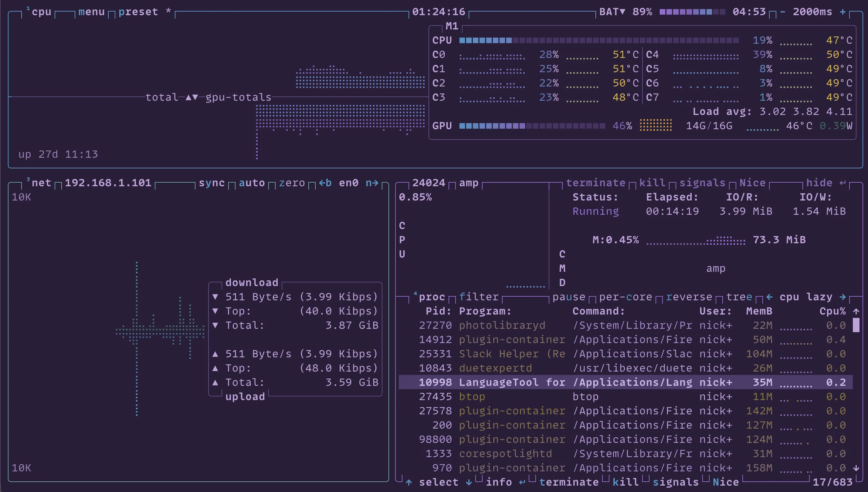This screenshot has width=868, height=492.
Task: Hide the process detail pane
Action: click(826, 183)
